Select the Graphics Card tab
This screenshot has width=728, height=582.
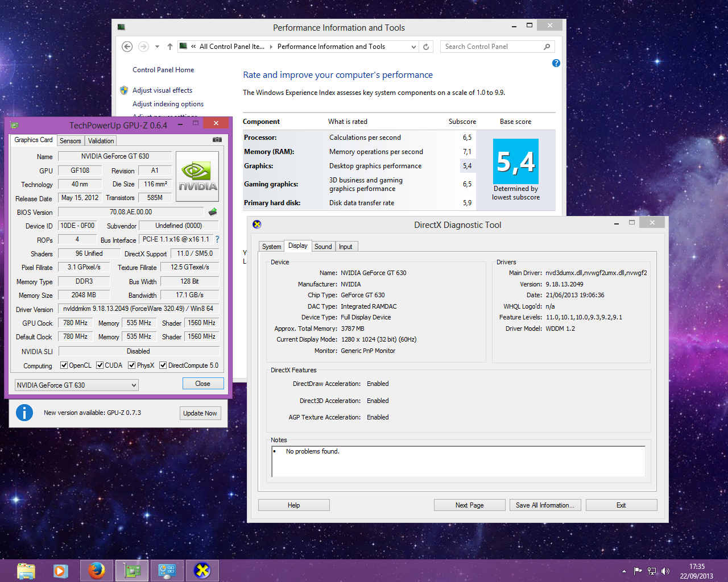click(x=34, y=140)
